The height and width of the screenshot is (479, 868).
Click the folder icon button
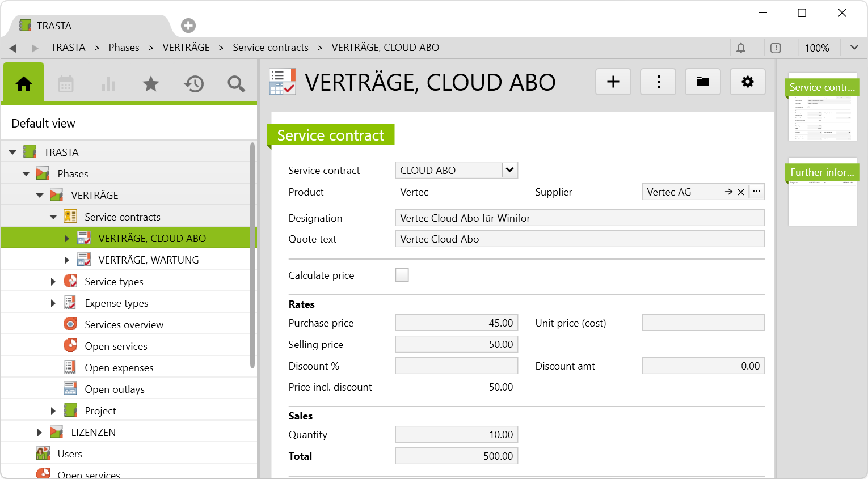point(702,82)
